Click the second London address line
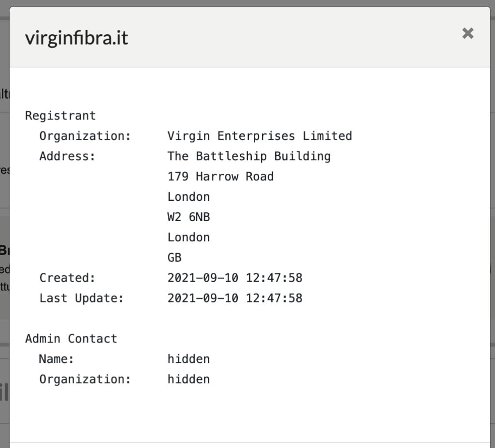495x448 pixels. click(x=189, y=237)
